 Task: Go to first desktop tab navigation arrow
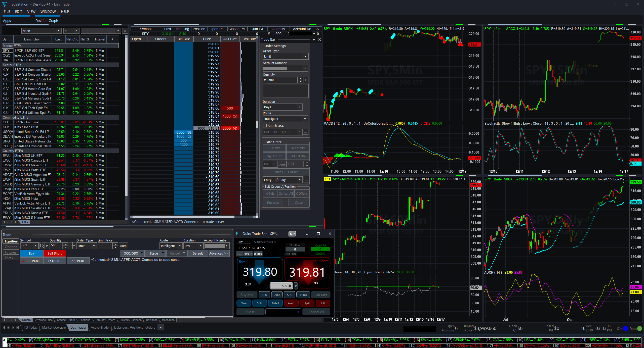pyautogui.click(x=4, y=327)
